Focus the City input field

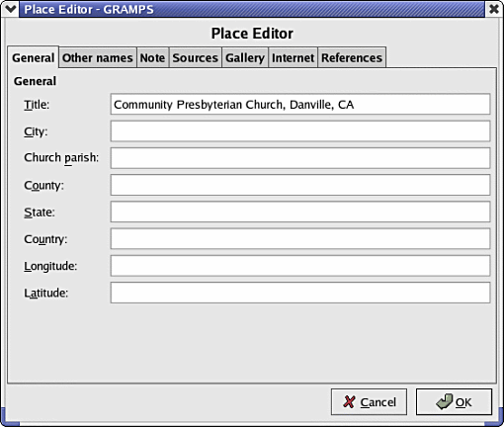click(x=300, y=131)
